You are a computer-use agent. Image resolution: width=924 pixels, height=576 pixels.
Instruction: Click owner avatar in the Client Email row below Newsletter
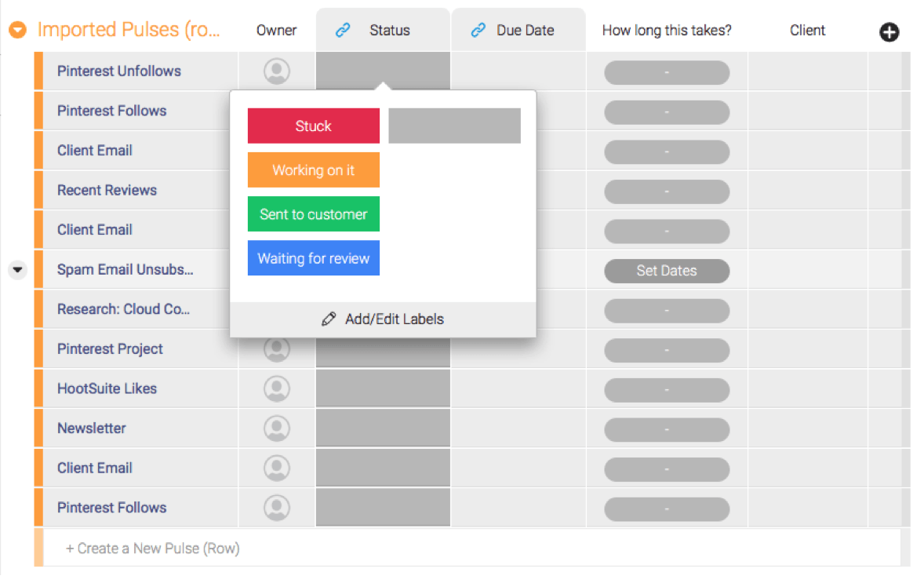point(276,468)
